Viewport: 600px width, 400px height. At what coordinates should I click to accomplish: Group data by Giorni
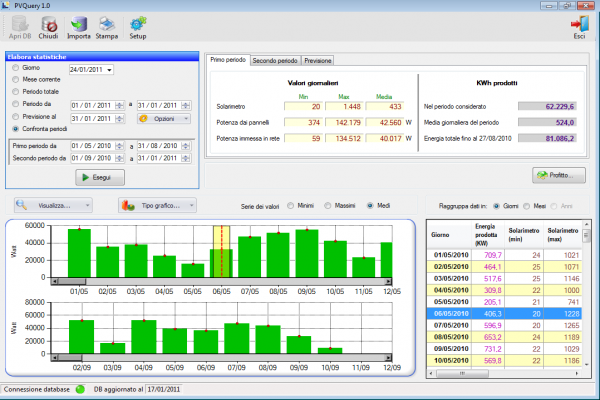click(x=496, y=206)
